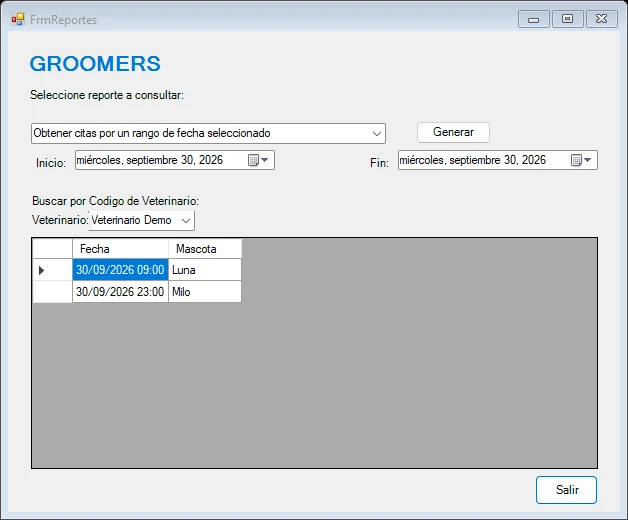Viewport: 628px width, 520px height.
Task: Select the Milo cell
Action: click(205, 292)
